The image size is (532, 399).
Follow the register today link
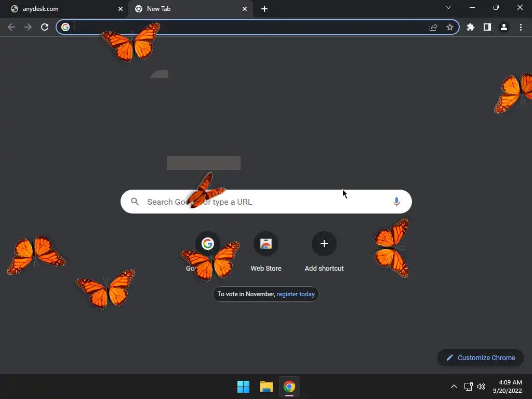tap(296, 294)
